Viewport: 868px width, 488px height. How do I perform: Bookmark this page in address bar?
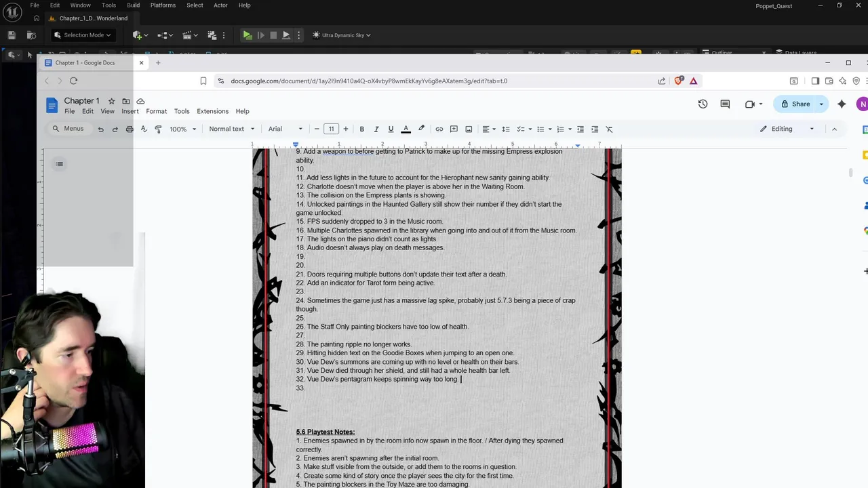click(x=203, y=81)
